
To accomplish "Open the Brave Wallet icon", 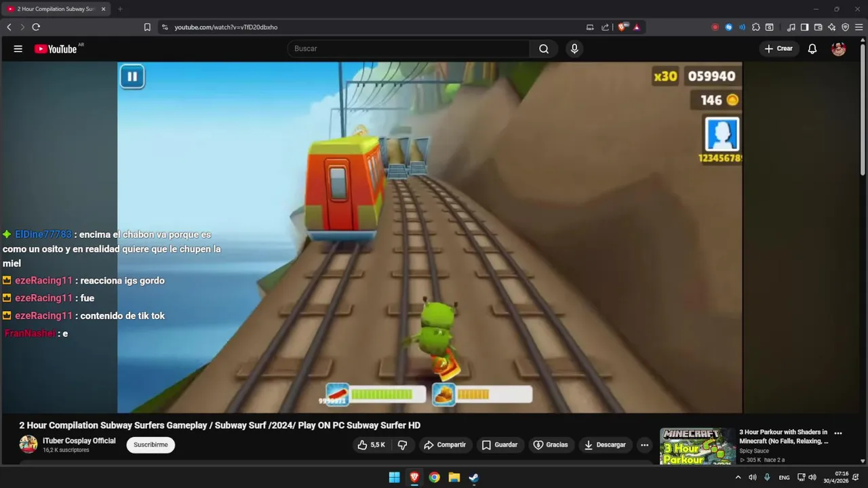I will point(818,27).
